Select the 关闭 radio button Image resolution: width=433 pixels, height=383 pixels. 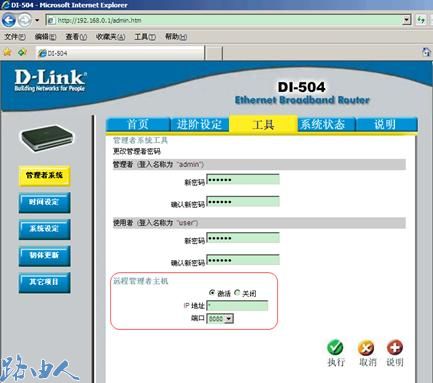point(237,292)
